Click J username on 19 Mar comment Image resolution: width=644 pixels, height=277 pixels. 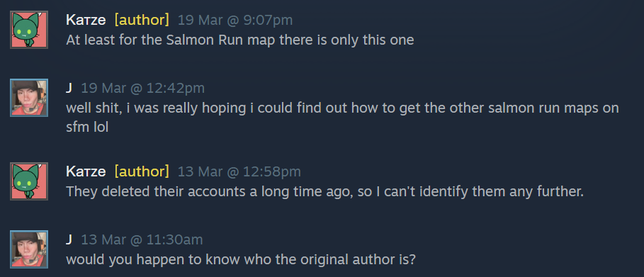pyautogui.click(x=69, y=88)
